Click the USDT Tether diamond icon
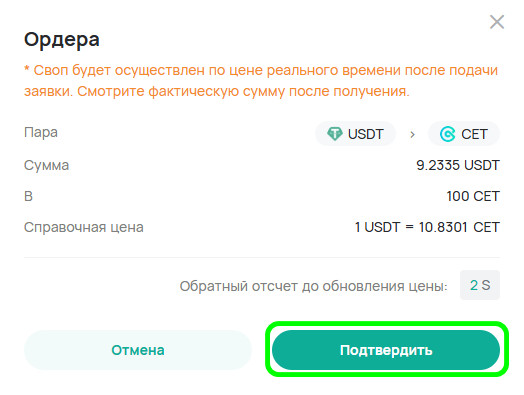 pyautogui.click(x=335, y=134)
